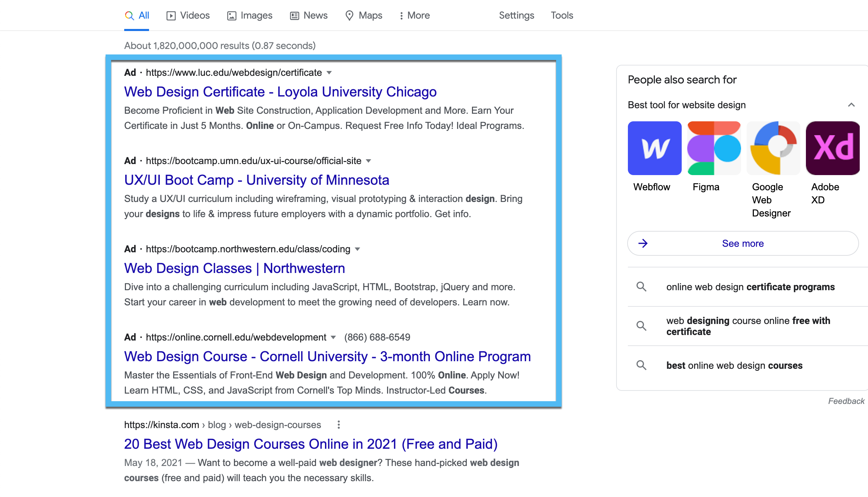Search best online web design courses

(734, 365)
